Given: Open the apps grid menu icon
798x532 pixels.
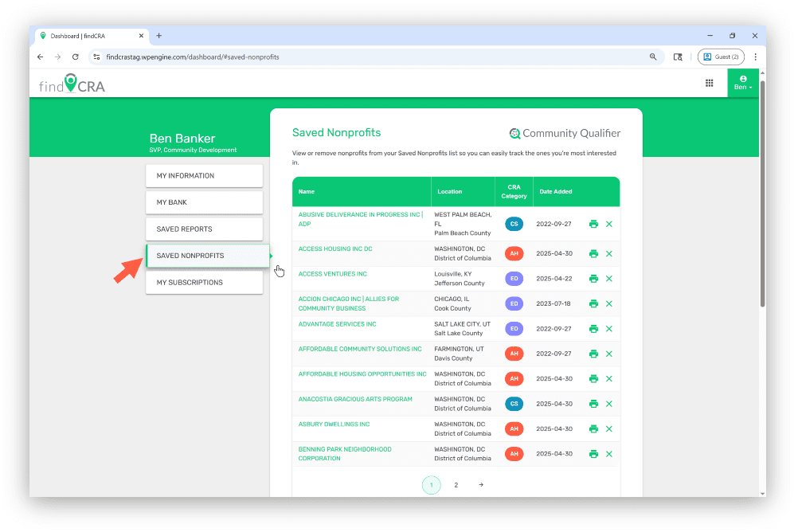Looking at the screenshot, I should [709, 83].
